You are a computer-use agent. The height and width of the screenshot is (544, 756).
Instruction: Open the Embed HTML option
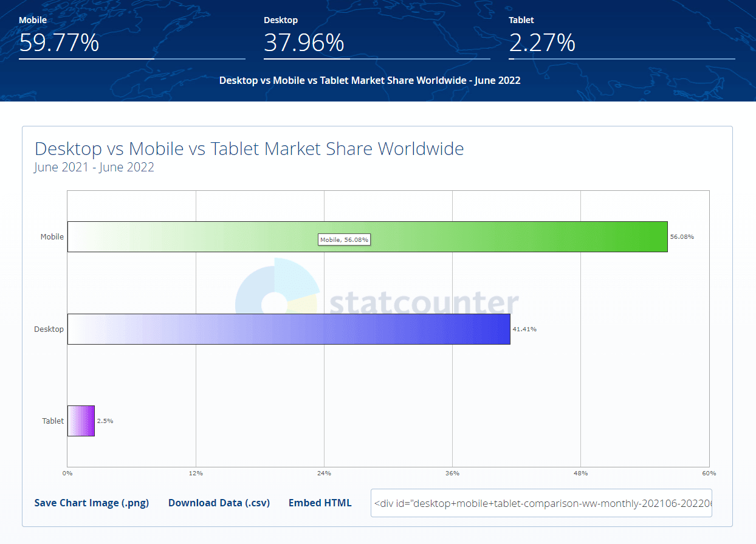click(x=320, y=503)
